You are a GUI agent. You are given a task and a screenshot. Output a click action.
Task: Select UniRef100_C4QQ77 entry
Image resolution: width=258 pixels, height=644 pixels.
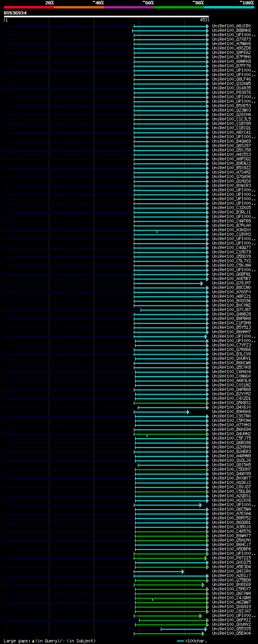pyautogui.click(x=231, y=248)
